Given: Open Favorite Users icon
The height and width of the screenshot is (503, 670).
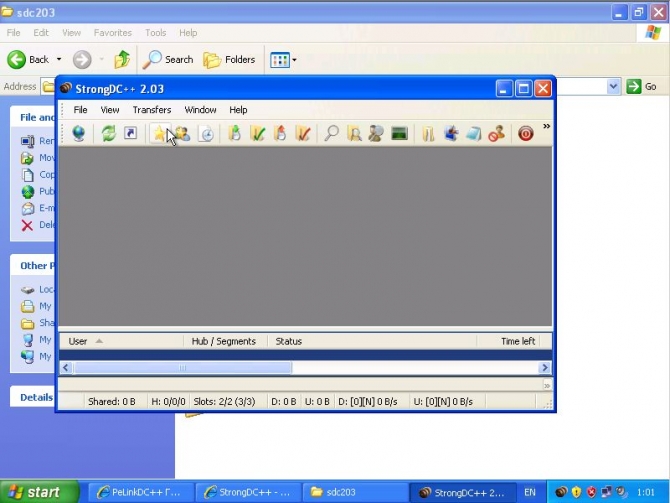Looking at the screenshot, I should tap(183, 134).
